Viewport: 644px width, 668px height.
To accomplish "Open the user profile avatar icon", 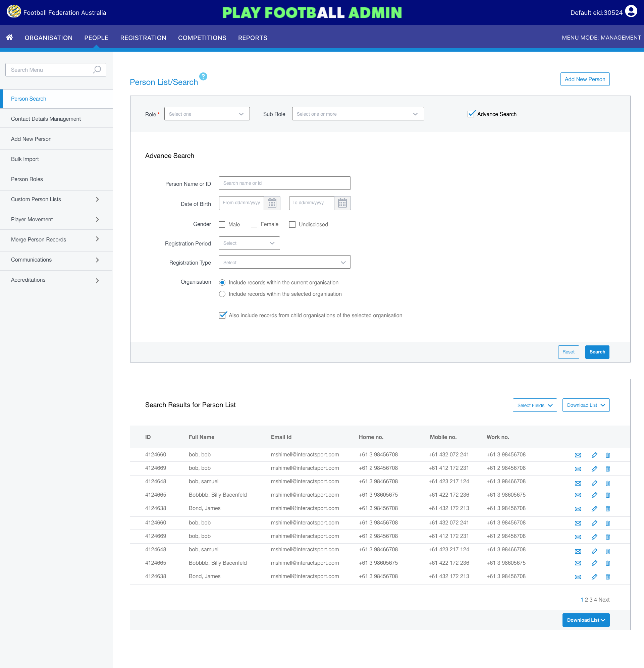I will (631, 12).
